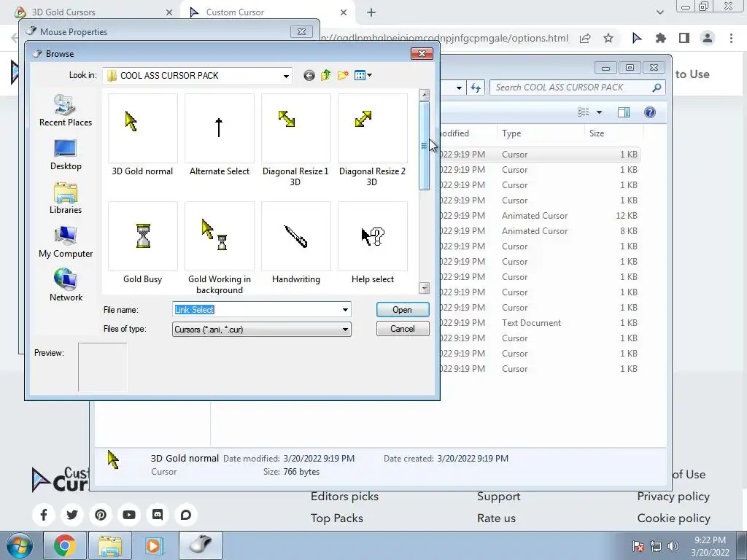This screenshot has width=747, height=560.
Task: Click the Open button
Action: pyautogui.click(x=403, y=309)
